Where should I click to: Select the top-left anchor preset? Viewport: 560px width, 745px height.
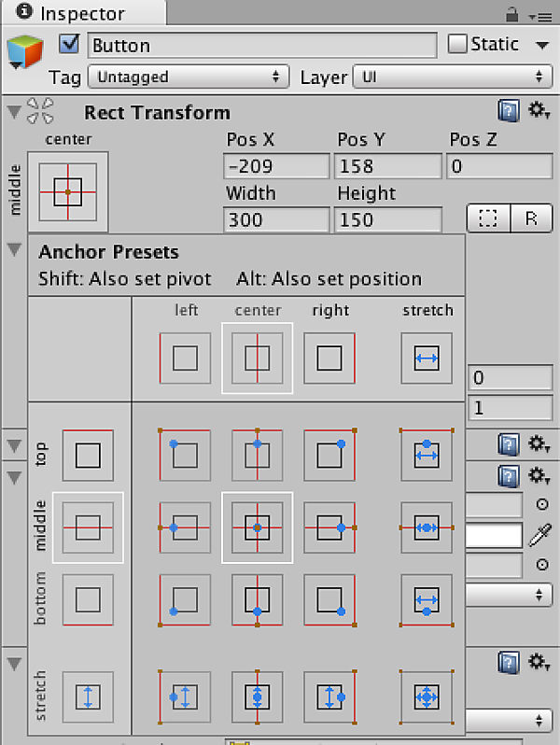185,455
